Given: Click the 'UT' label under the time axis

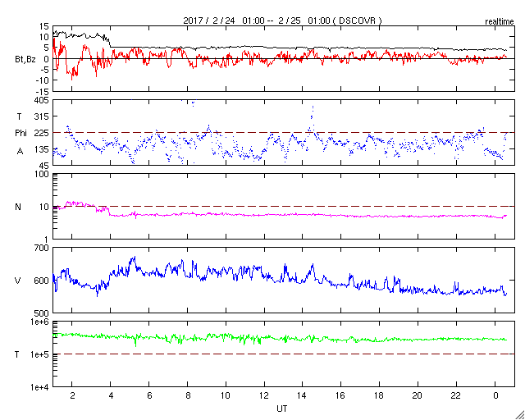Looking at the screenshot, I should pyautogui.click(x=282, y=409).
